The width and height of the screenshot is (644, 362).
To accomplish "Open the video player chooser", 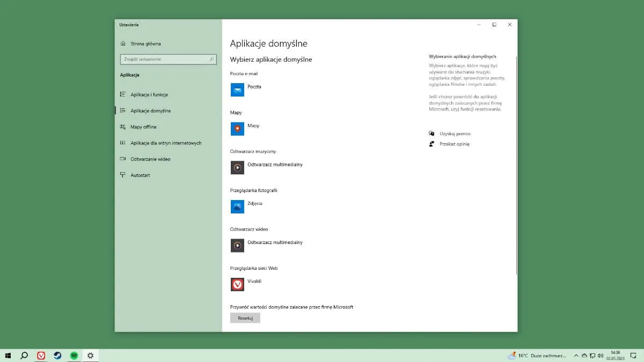I will 237,246.
